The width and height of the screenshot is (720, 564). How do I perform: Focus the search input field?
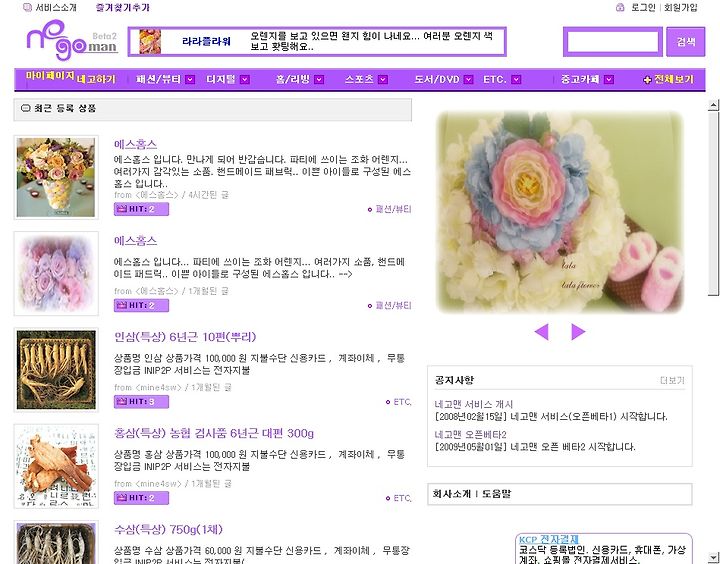coord(613,42)
